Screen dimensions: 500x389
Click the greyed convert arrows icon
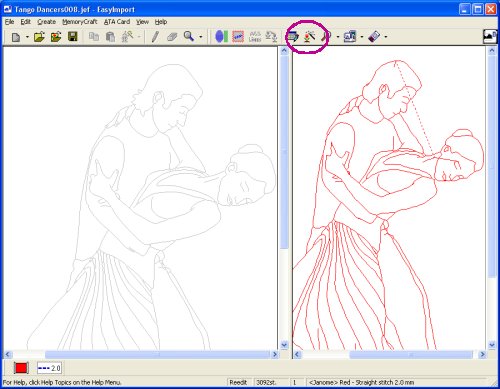tap(271, 36)
